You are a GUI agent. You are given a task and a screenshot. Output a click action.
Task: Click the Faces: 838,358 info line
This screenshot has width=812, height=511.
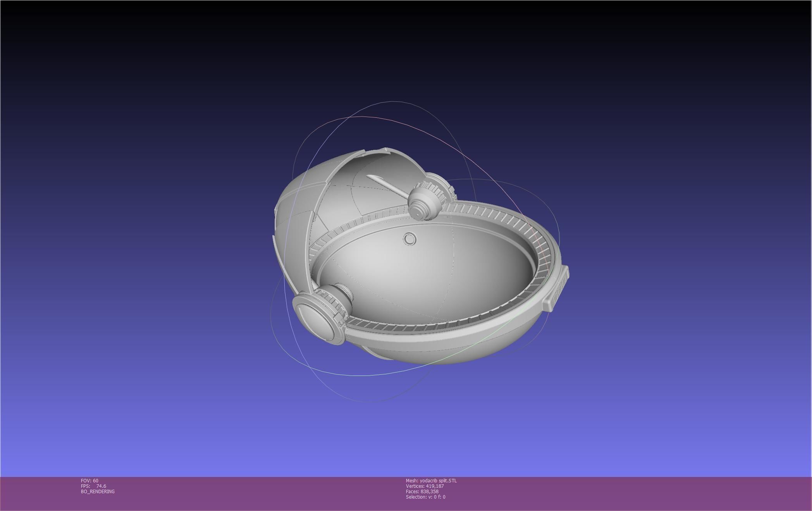point(422,491)
